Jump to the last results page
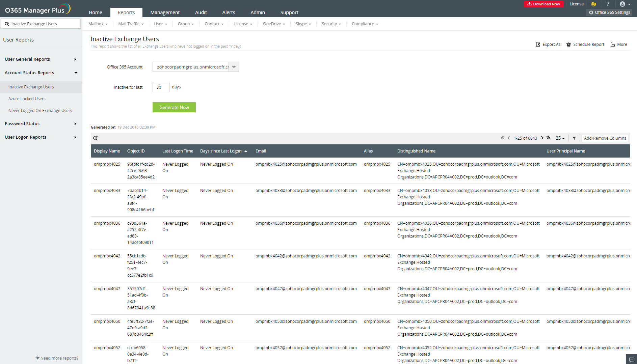The width and height of the screenshot is (637, 364). pos(548,138)
